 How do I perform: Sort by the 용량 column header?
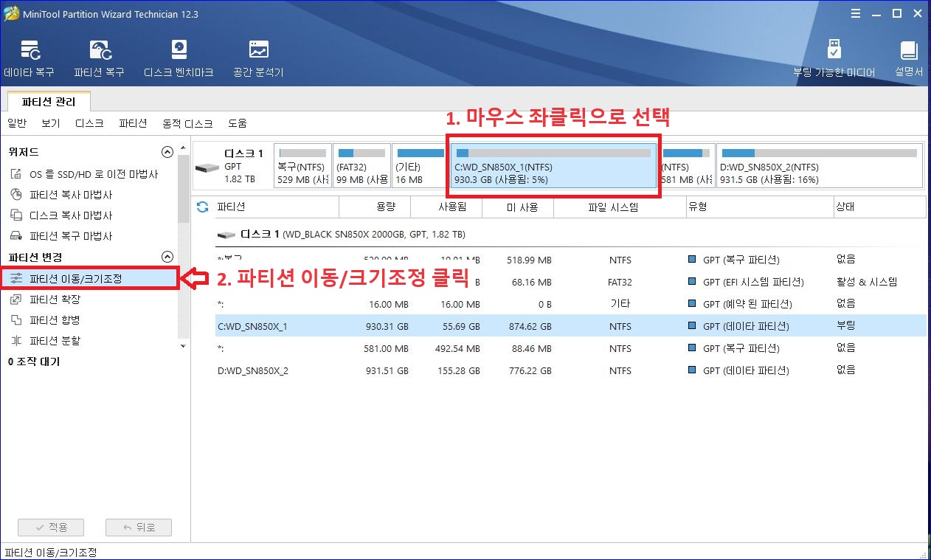(x=375, y=207)
